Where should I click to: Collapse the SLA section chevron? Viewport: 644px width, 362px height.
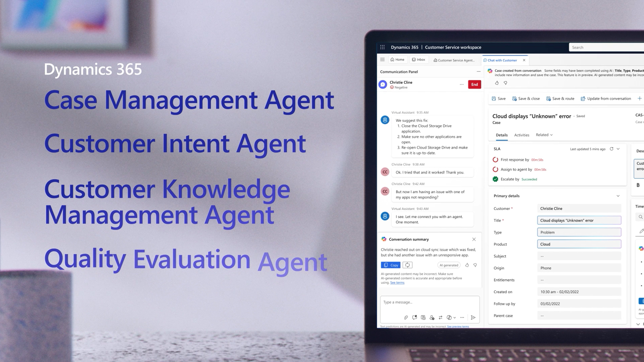coord(618,149)
